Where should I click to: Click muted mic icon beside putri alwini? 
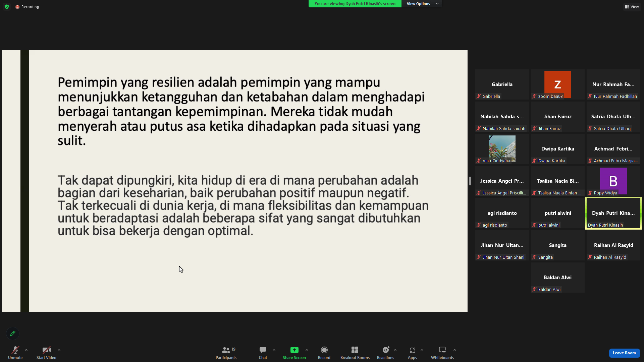pos(534,225)
